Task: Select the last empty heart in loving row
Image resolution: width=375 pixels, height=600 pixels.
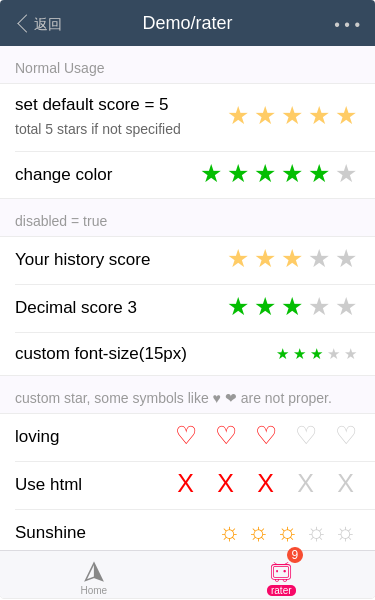Action: 346,435
